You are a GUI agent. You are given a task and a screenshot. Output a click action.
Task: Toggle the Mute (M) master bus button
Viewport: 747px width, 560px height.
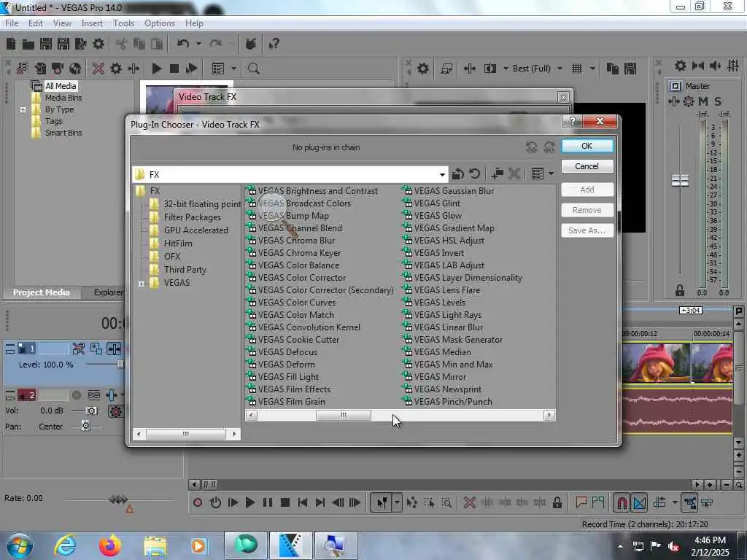click(703, 101)
